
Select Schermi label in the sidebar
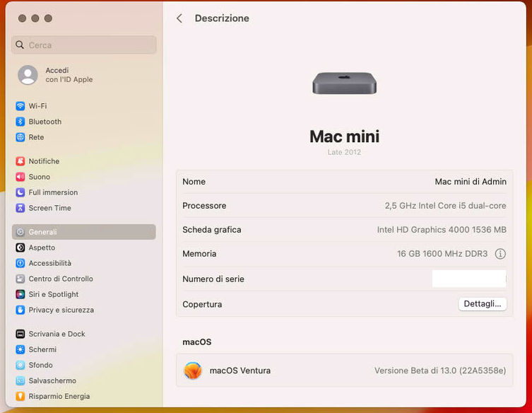42,349
